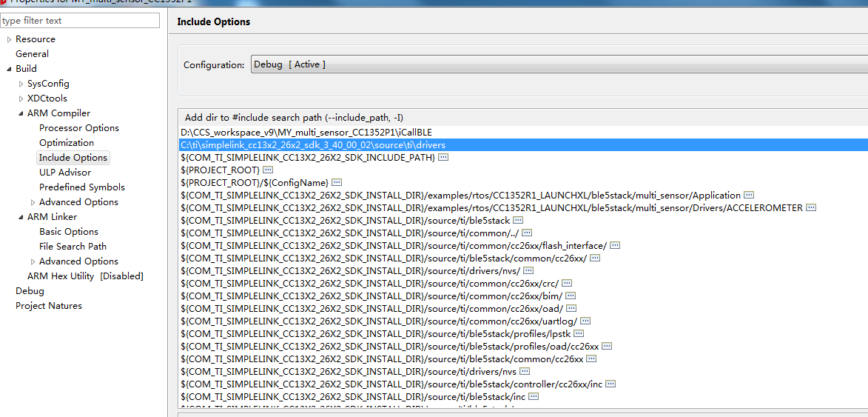Click ellipsis icon after source/ti/common/../ entry
868x417 pixels.
point(527,233)
